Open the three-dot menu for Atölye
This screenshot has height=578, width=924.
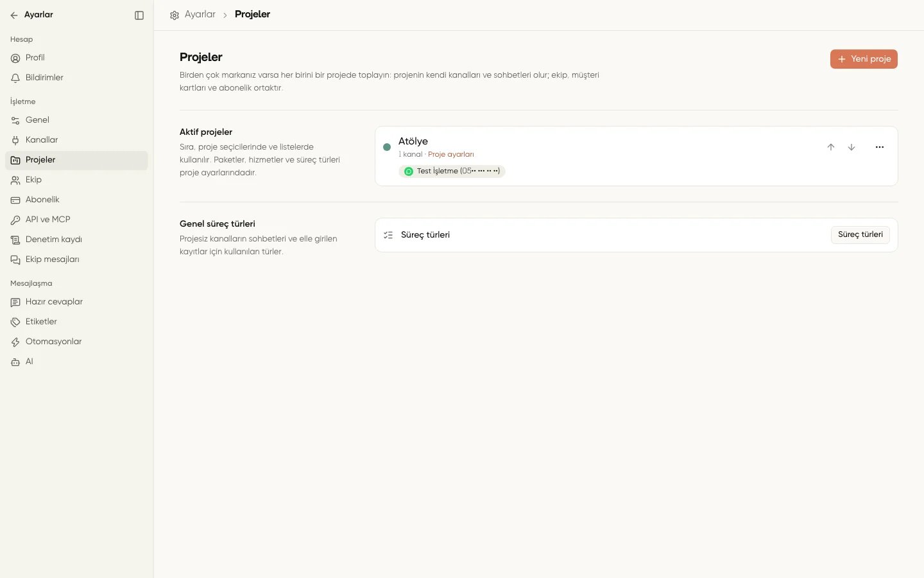(x=880, y=147)
